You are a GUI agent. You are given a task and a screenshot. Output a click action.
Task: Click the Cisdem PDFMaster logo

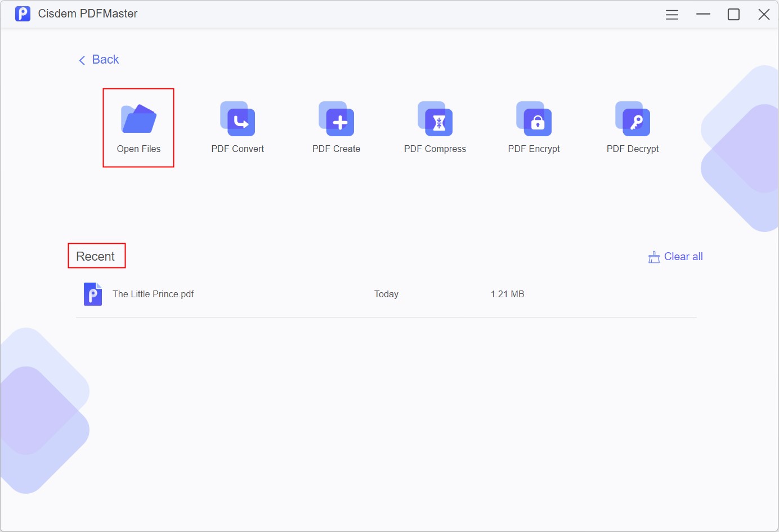click(23, 14)
